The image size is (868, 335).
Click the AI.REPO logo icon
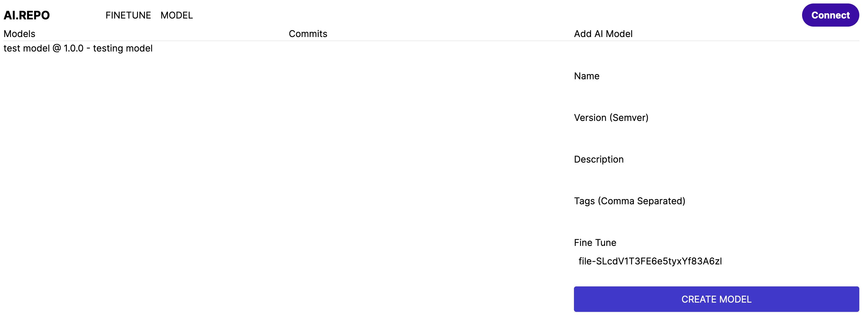[x=27, y=15]
